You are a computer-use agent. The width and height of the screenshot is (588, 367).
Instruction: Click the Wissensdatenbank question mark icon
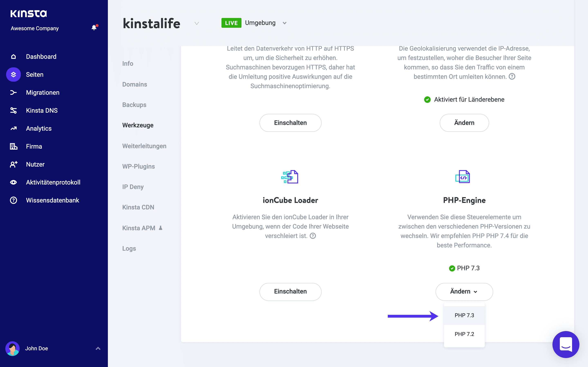point(13,200)
